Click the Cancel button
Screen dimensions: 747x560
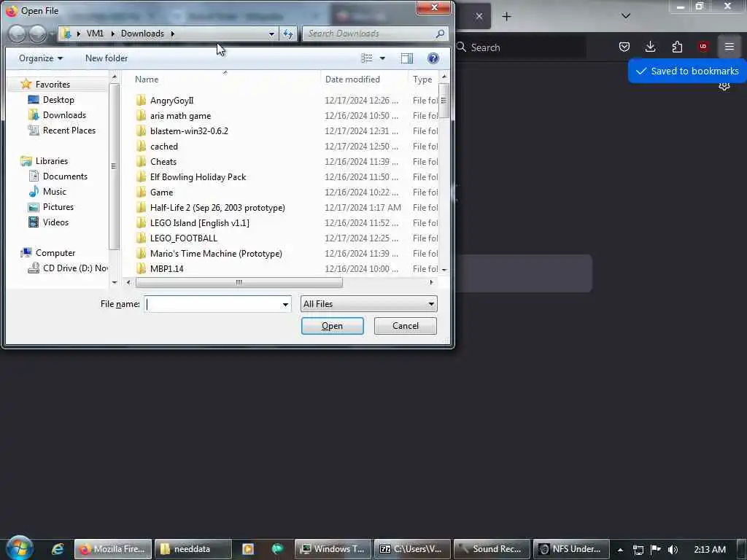pos(405,326)
